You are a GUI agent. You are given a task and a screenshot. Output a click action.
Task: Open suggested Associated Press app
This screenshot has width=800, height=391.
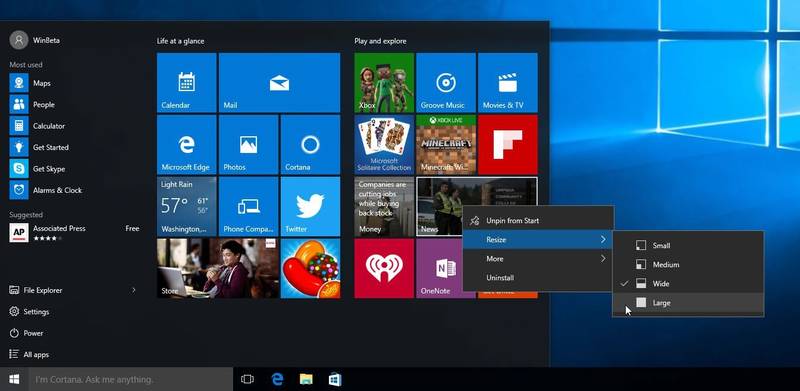(74, 233)
